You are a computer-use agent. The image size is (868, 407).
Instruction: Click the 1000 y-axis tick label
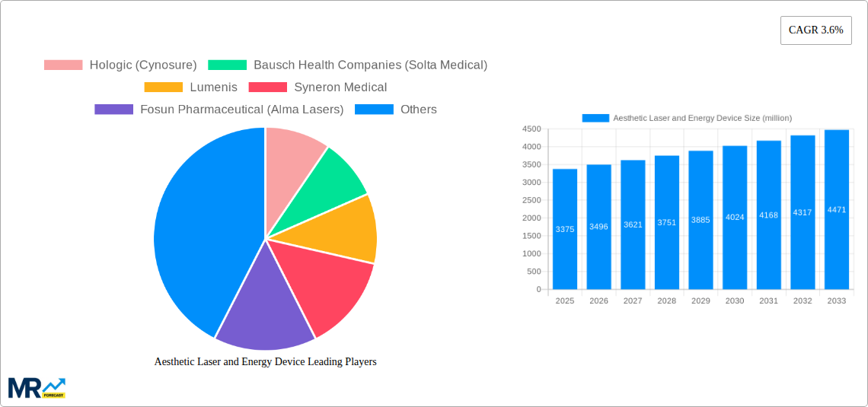531,254
